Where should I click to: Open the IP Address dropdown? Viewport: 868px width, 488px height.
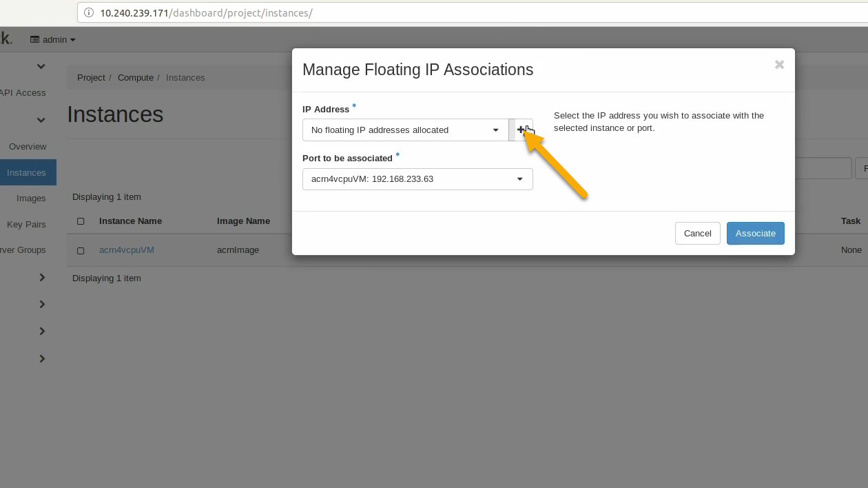tap(405, 130)
